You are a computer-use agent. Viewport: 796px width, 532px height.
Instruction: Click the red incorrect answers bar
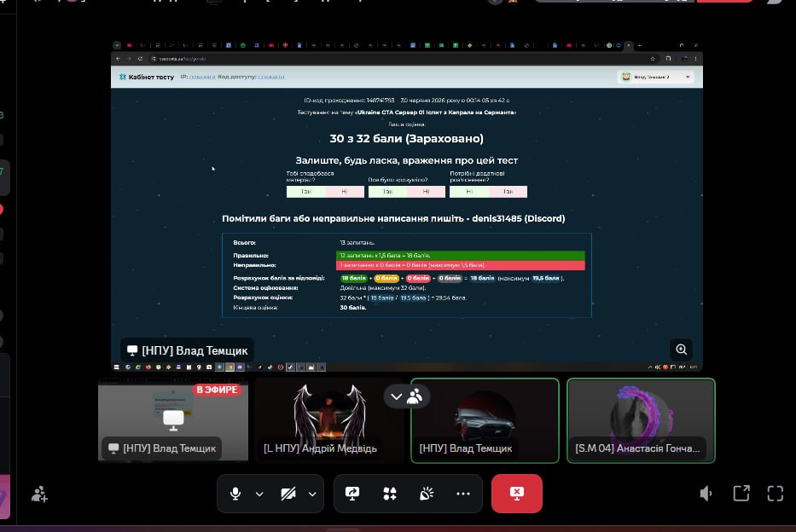point(460,265)
